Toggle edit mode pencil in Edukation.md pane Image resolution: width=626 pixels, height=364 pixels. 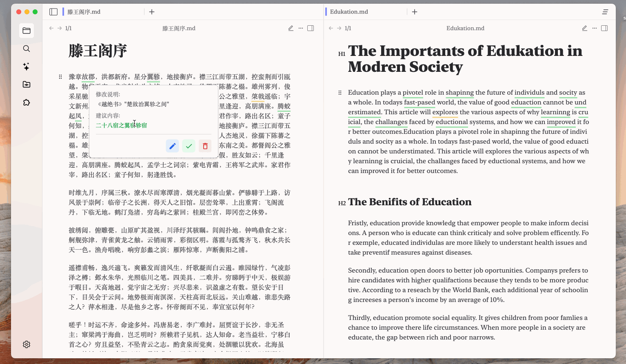click(x=584, y=28)
